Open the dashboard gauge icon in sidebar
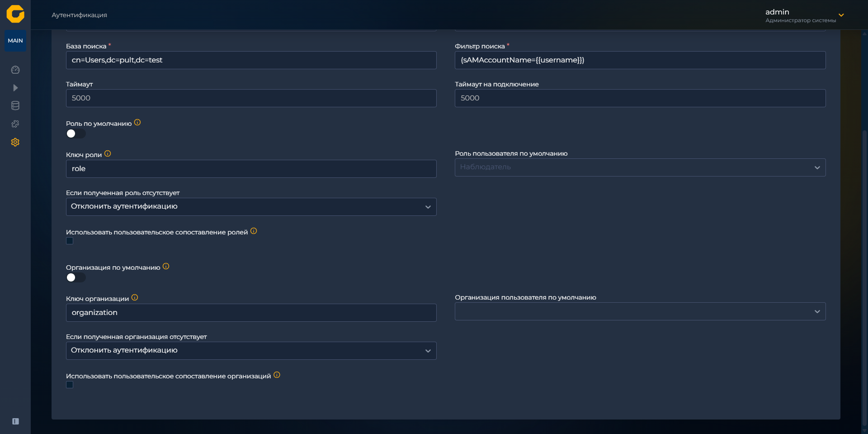The width and height of the screenshot is (868, 434). coord(15,70)
